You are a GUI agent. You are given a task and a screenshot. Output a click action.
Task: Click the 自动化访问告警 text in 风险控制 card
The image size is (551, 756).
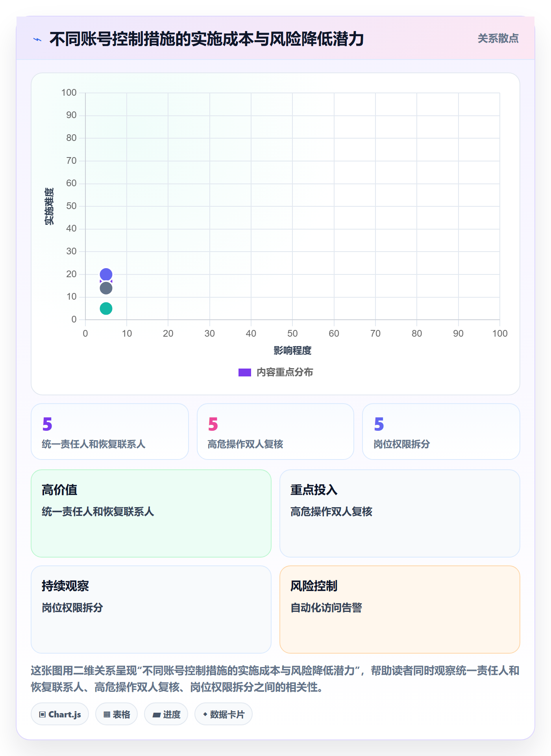326,608
